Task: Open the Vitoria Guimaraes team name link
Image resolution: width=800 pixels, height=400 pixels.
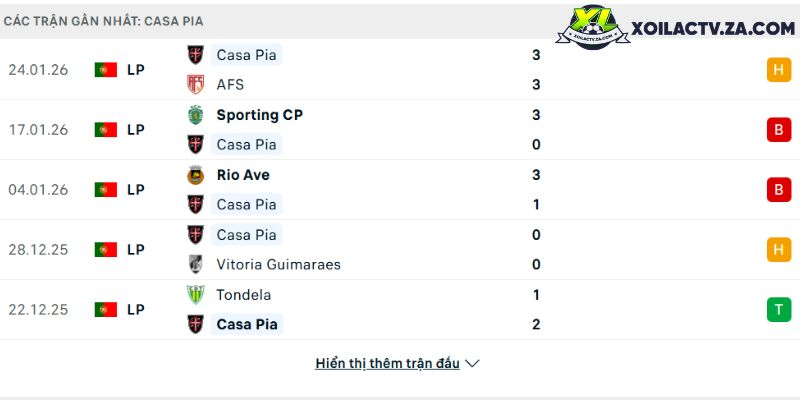Action: [279, 265]
